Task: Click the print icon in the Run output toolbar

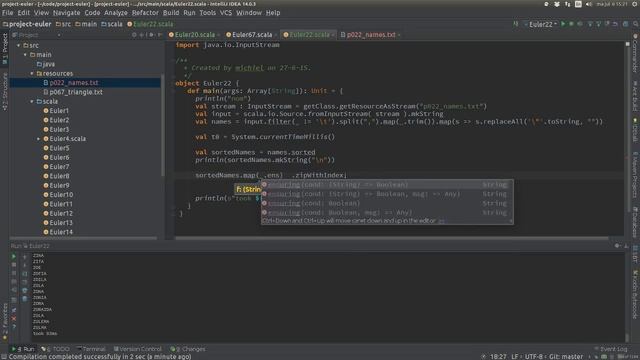Action: coord(24,290)
